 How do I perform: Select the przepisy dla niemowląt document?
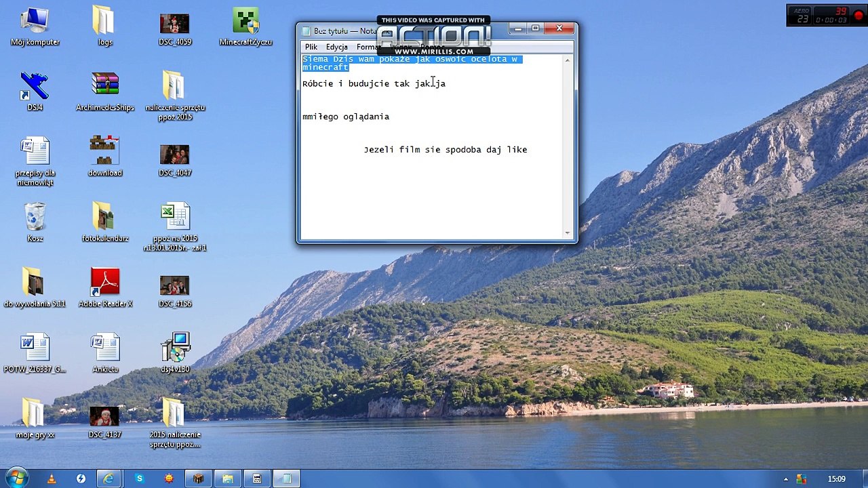[35, 162]
